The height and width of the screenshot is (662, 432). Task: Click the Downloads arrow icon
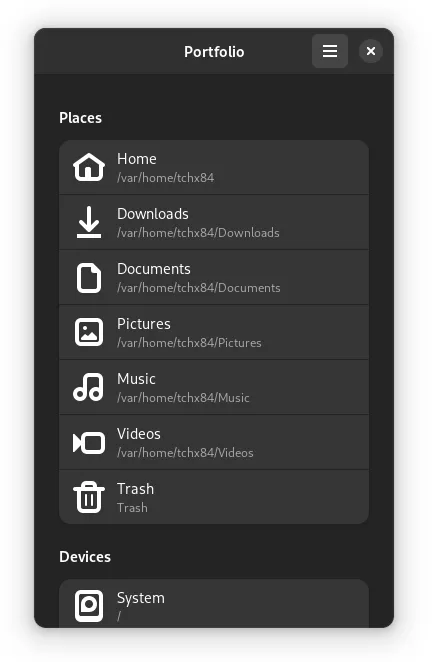coord(89,222)
